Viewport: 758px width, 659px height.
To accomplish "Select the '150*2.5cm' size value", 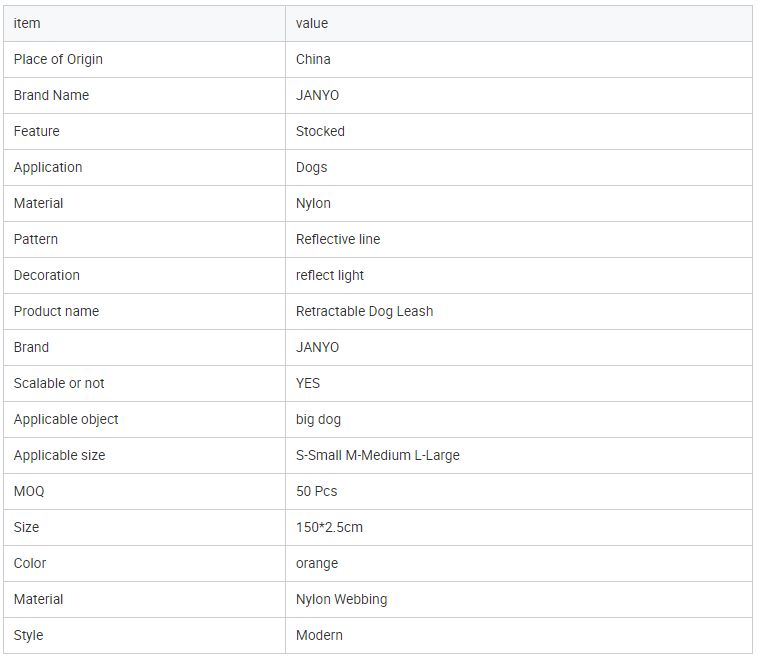I will 329,527.
